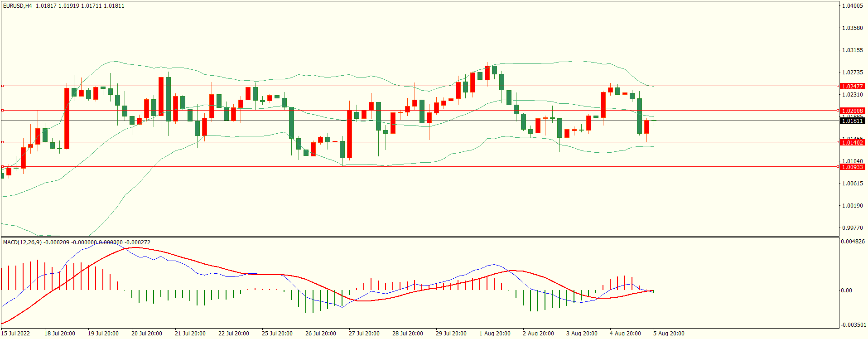Select the MACD(12,26,9) indicator label

coord(22,242)
